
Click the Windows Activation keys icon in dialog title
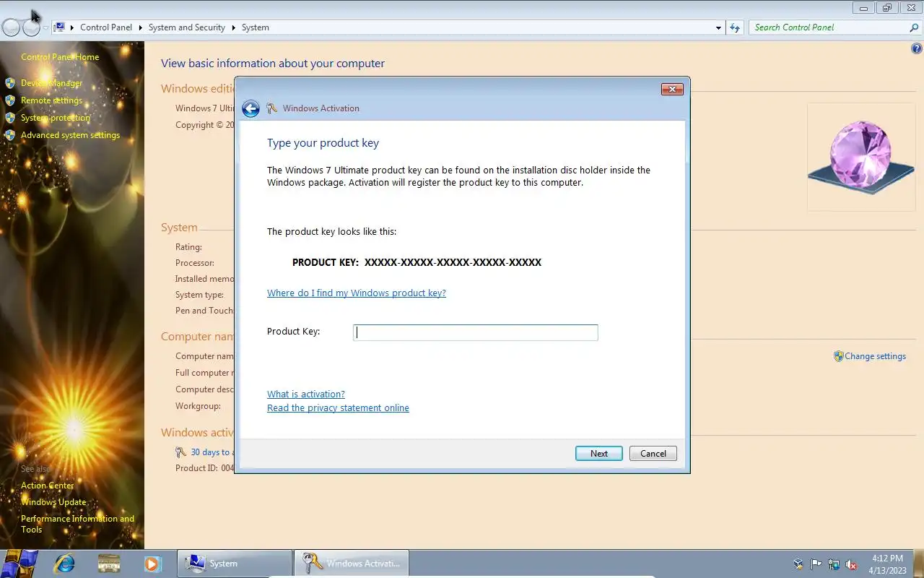(x=271, y=108)
